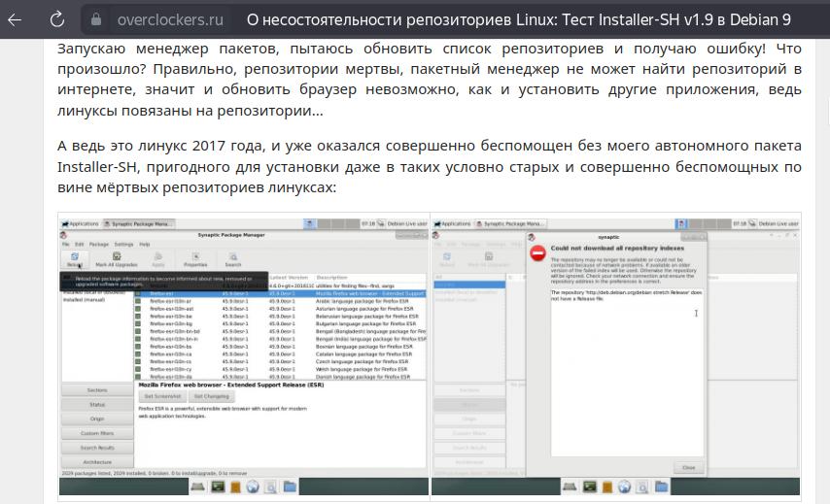The height and width of the screenshot is (504, 830).
Task: Click the web browser globe dock icon in left screenshot
Action: [253, 487]
